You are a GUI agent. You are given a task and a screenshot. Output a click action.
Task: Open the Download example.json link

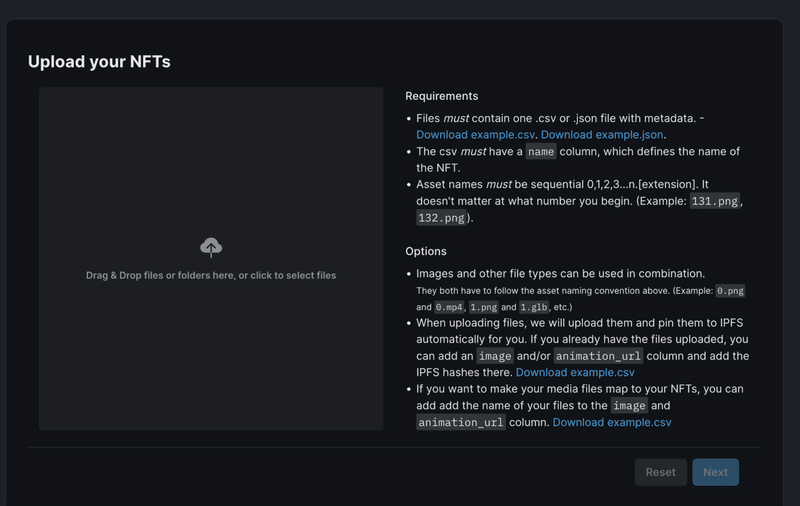click(x=602, y=135)
